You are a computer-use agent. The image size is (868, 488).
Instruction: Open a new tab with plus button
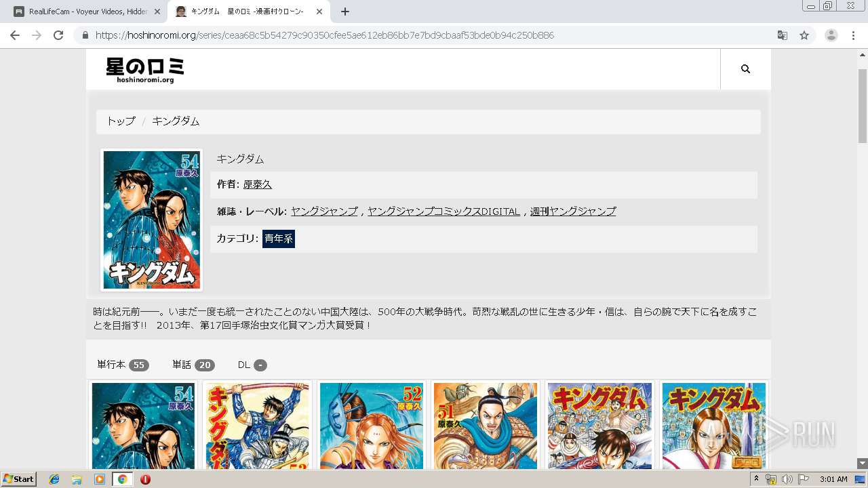[345, 12]
